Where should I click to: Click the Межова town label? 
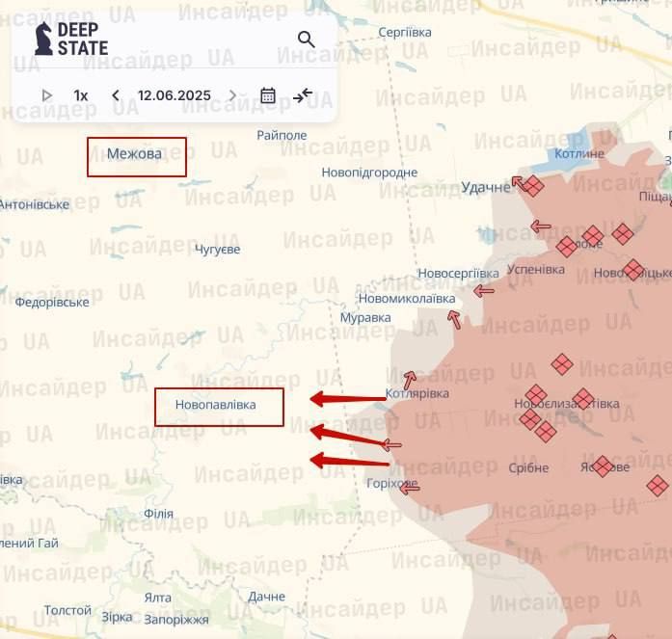[134, 153]
